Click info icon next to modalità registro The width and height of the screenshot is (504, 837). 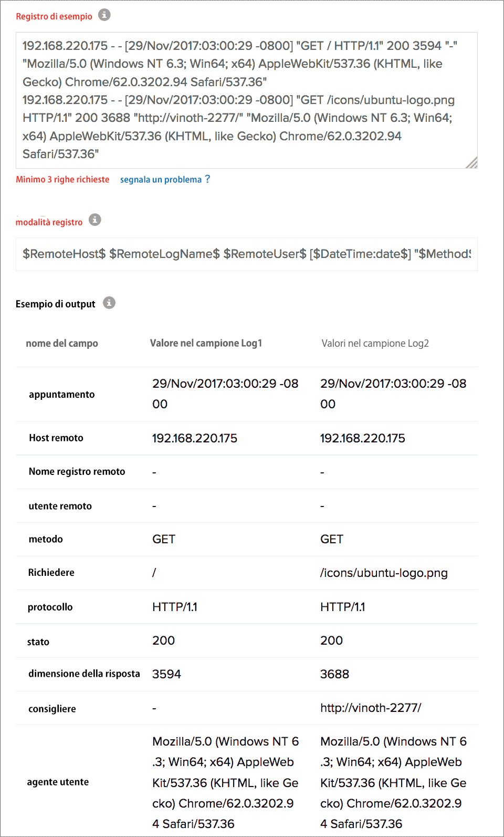click(x=94, y=220)
